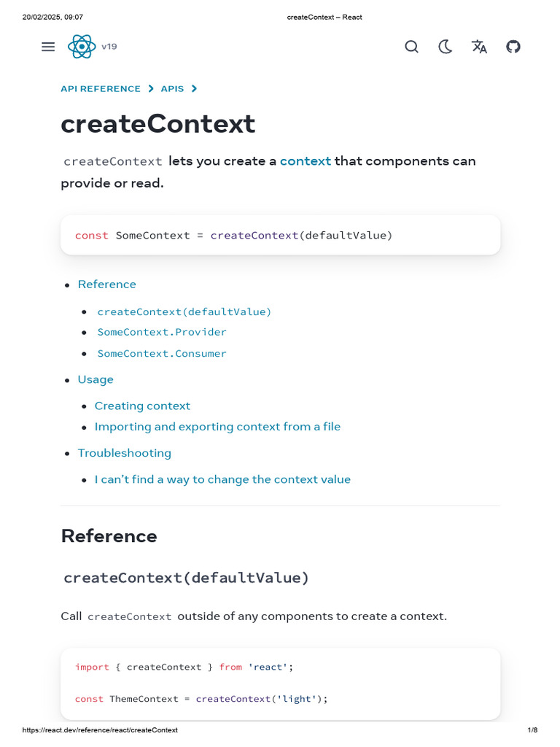
Task: Jump to Usage section link
Action: click(x=96, y=379)
